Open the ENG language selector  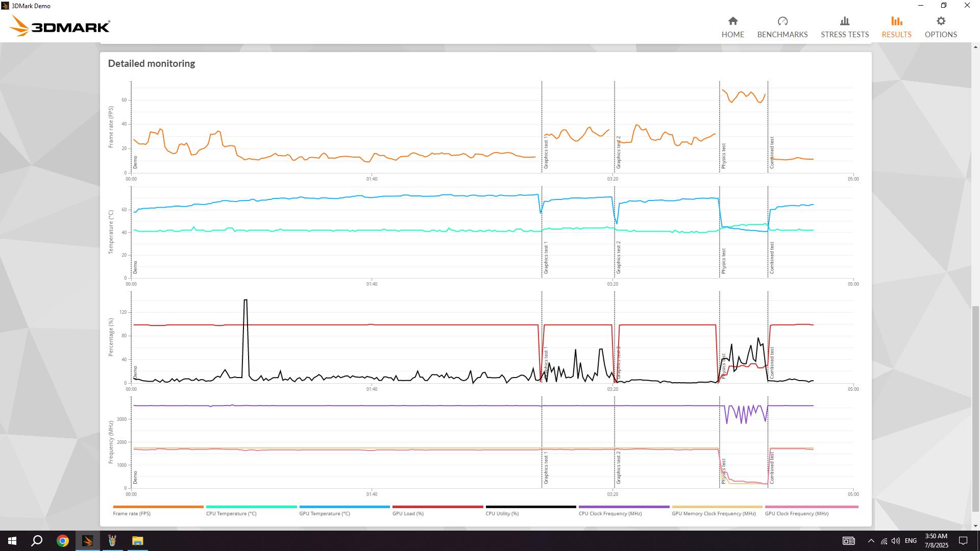(x=910, y=541)
